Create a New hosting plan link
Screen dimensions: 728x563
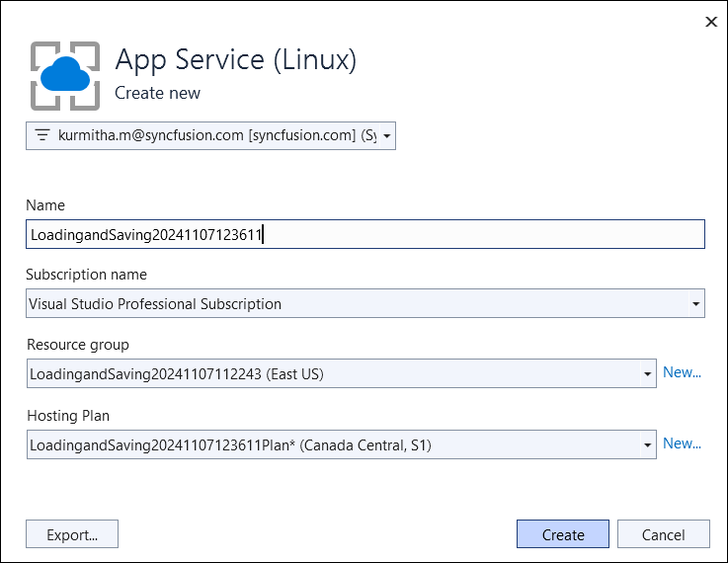pos(682,443)
